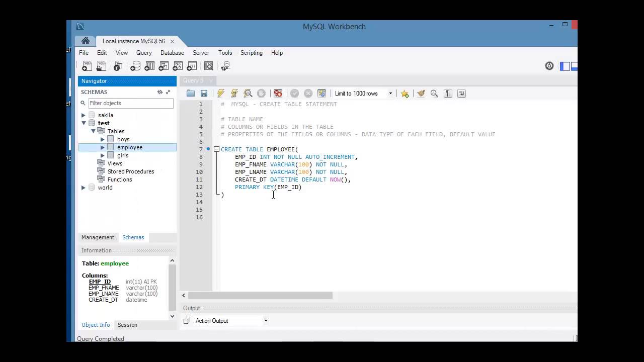Expand the boys table node
This screenshot has width=644, height=362.
pos(103,139)
